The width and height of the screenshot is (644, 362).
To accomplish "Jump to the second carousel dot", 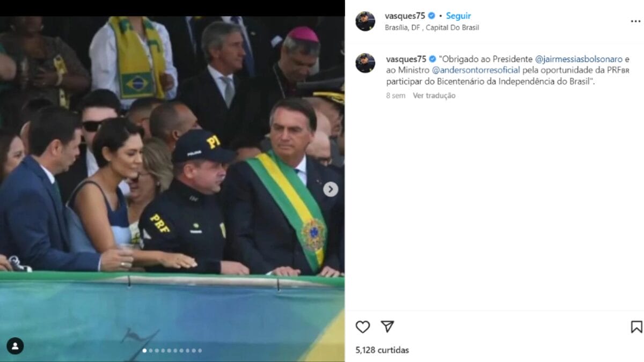I will (151, 351).
